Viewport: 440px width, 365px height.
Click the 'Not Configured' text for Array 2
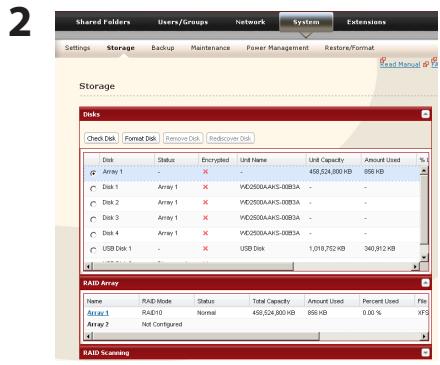click(x=162, y=324)
